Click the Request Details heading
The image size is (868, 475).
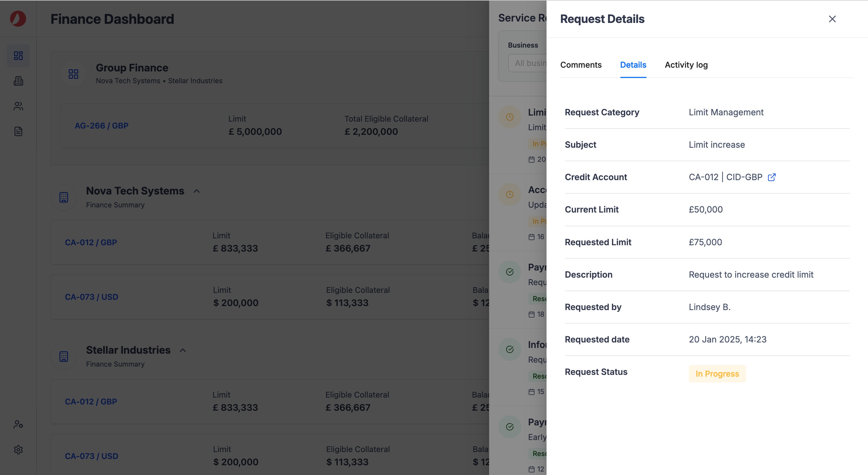pyautogui.click(x=602, y=19)
